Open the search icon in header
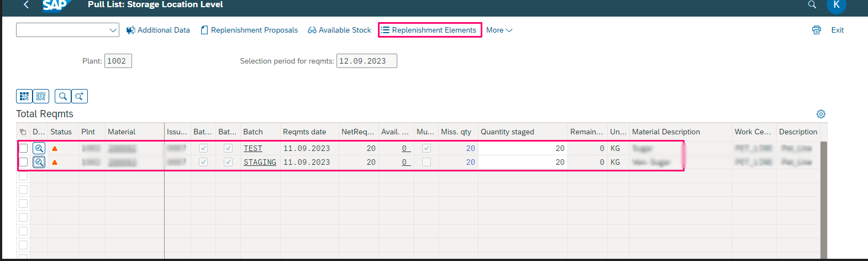 812,4
